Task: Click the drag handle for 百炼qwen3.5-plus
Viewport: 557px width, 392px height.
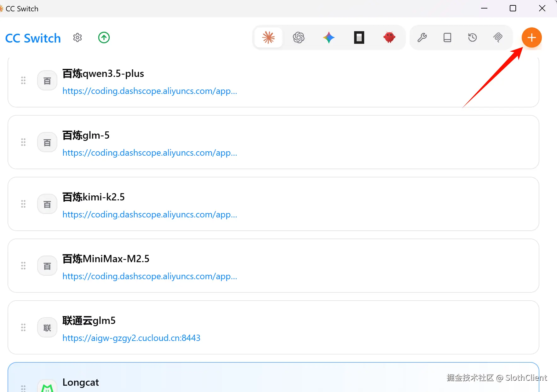Action: [x=23, y=80]
